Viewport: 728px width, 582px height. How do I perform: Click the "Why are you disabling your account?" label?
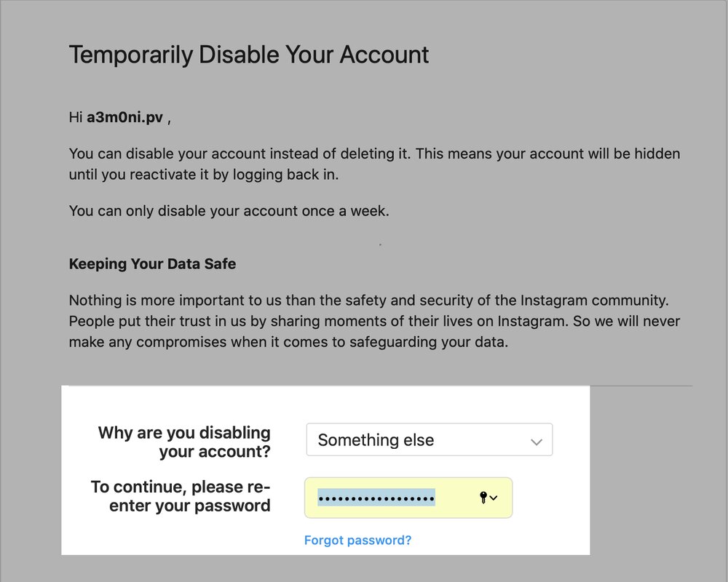click(x=184, y=442)
